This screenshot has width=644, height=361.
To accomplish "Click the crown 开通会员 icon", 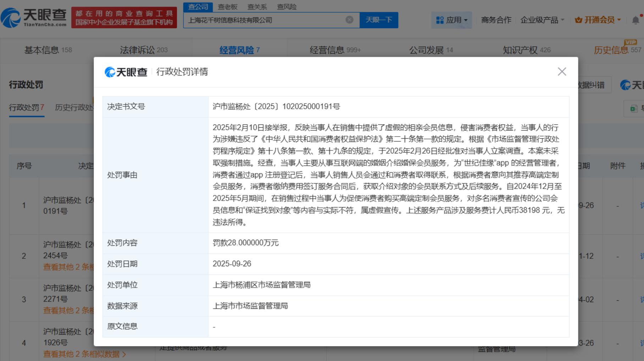I will tap(578, 20).
